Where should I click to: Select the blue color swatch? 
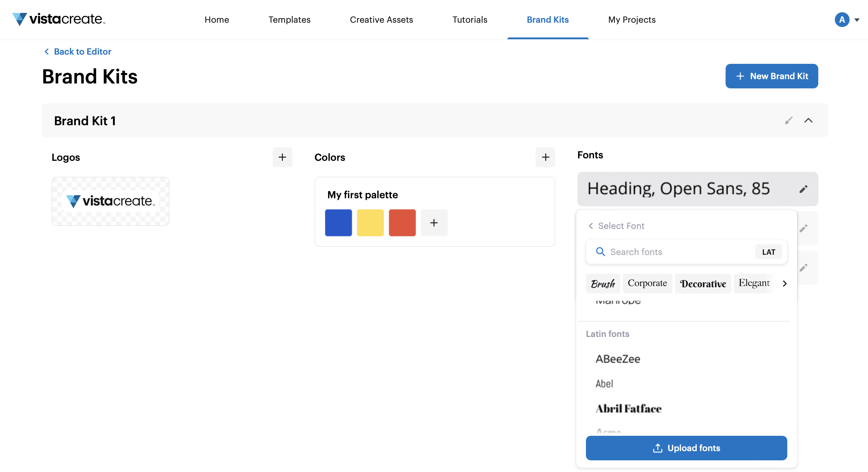coord(338,223)
